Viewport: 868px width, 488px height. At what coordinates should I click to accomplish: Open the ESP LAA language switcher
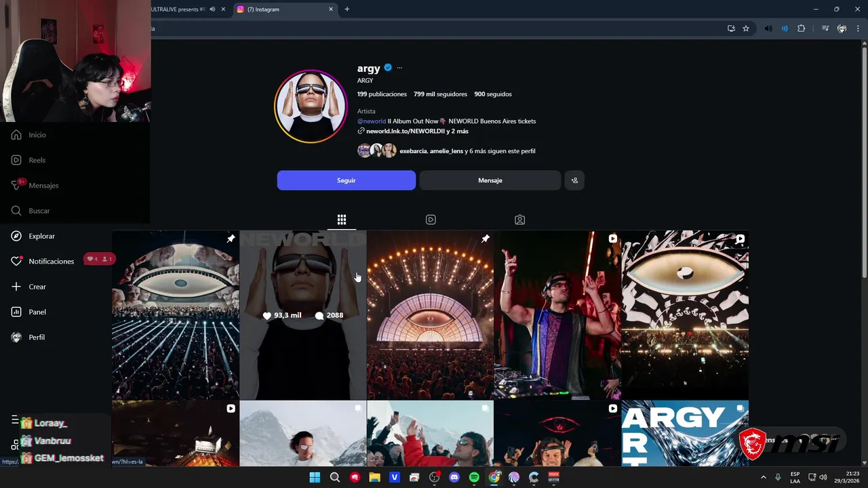[x=795, y=477]
